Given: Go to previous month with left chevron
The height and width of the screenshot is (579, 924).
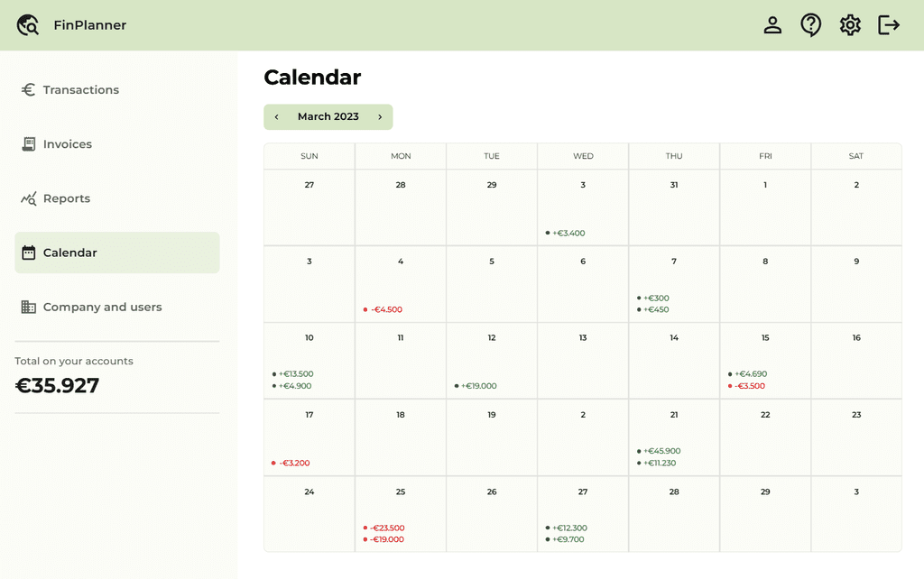Looking at the screenshot, I should pyautogui.click(x=276, y=116).
